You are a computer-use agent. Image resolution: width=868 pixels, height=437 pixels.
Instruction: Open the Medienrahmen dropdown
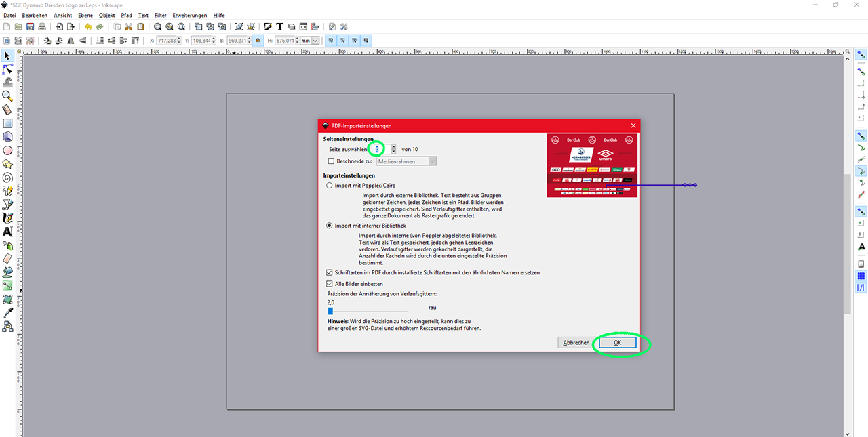(406, 161)
